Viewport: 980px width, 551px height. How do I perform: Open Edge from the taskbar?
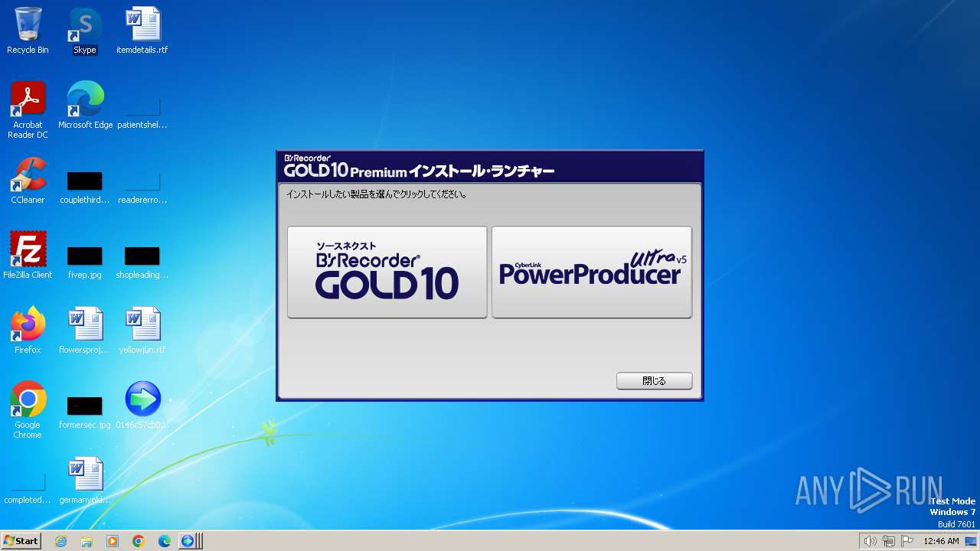(165, 541)
